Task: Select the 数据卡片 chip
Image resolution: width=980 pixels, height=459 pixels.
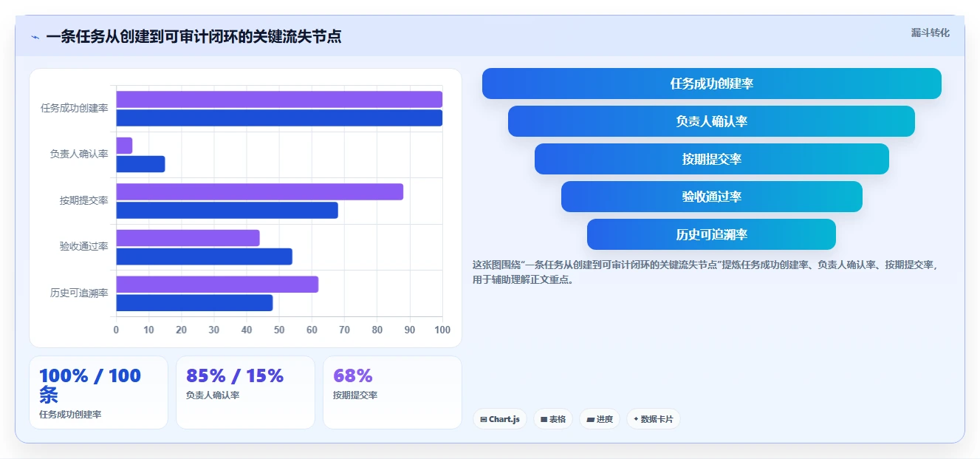Action: [653, 419]
